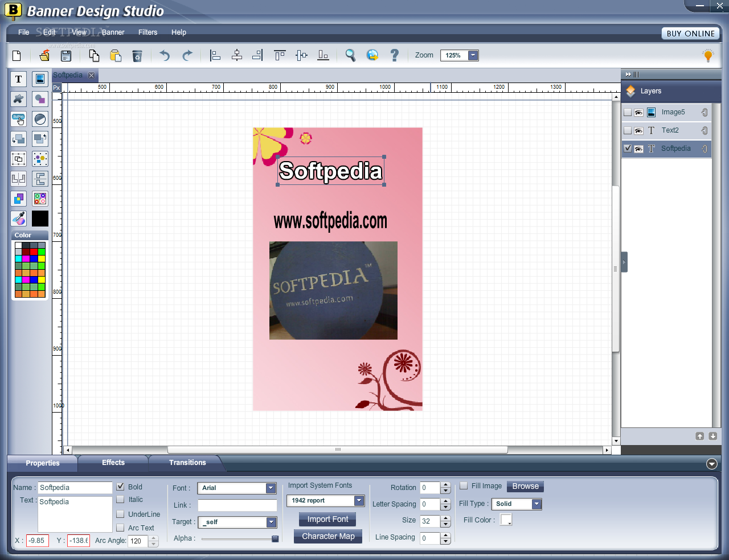Adjust the Alpha slider handle
729x560 pixels.
(275, 538)
